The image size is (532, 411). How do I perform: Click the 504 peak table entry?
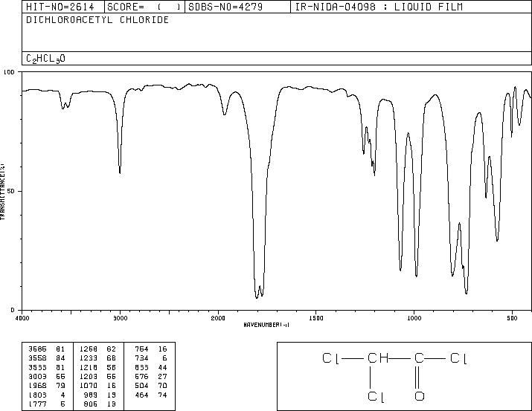(x=150, y=386)
